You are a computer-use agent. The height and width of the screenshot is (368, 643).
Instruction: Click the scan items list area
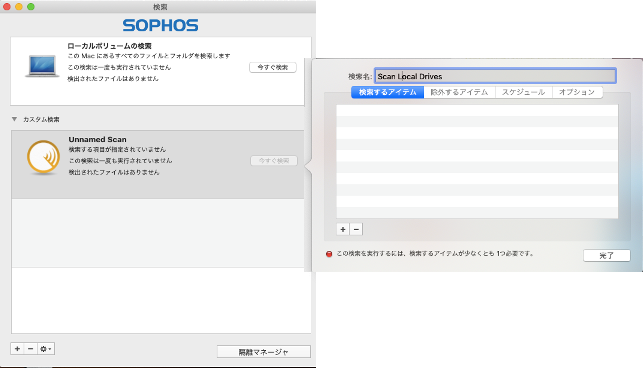[477, 161]
